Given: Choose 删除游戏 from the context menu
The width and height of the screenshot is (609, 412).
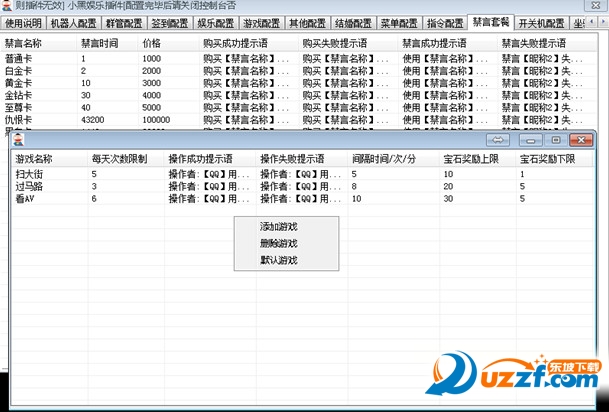Looking at the screenshot, I should [278, 243].
